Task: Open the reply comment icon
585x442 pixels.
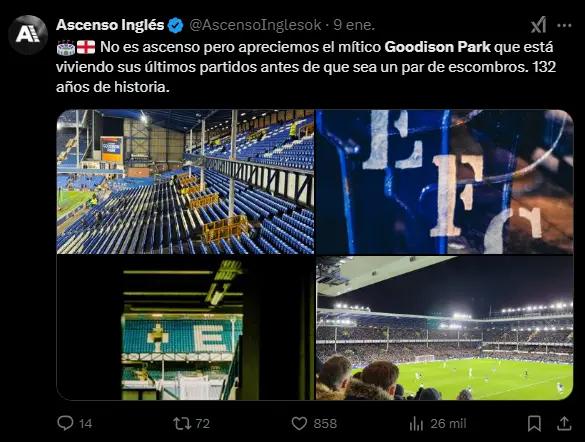Action: (65, 423)
